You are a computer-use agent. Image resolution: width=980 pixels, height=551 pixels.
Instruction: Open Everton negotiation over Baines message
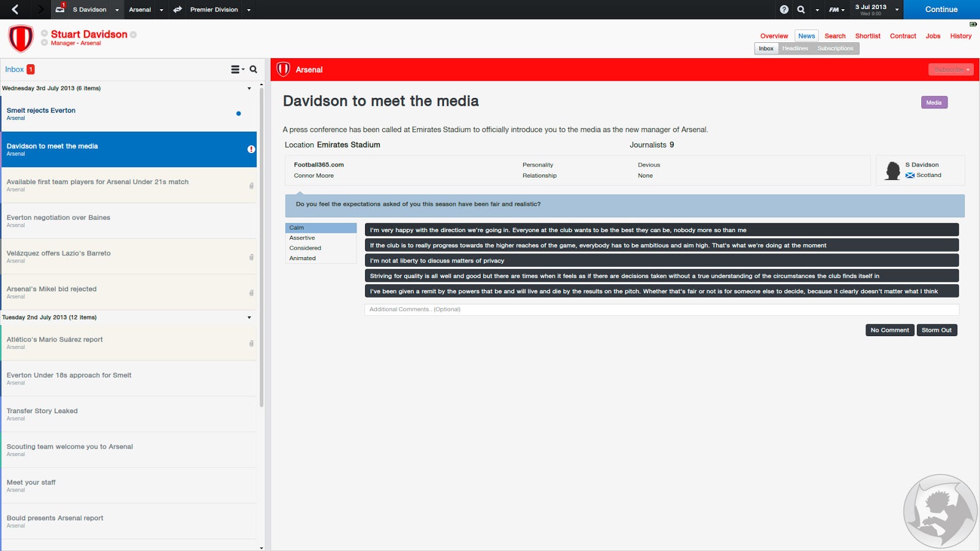(x=129, y=221)
